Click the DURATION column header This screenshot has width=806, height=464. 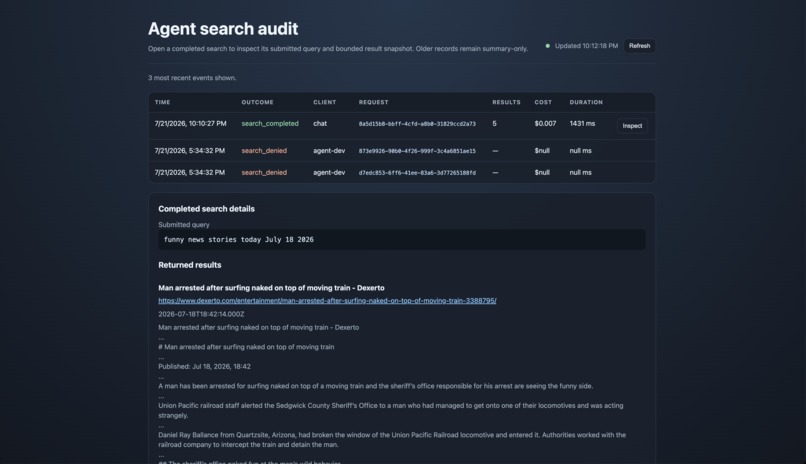point(586,102)
